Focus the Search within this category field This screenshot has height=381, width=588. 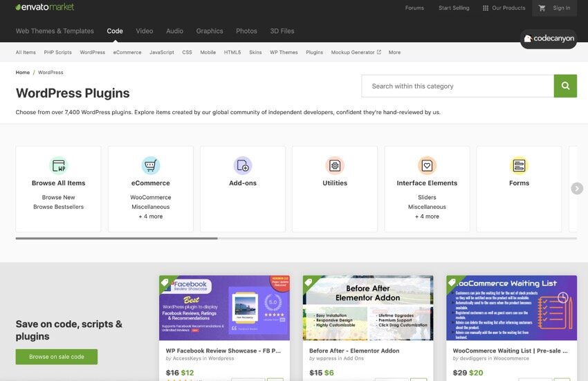tap(457, 86)
